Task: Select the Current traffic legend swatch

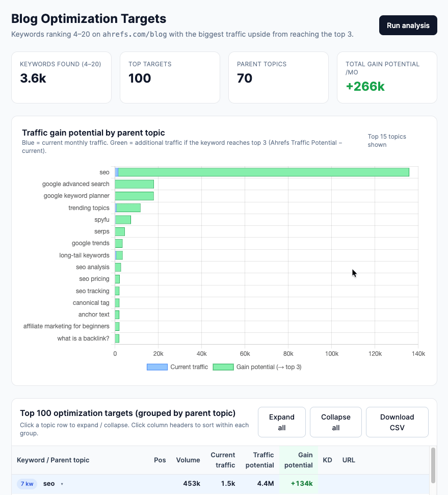Action: [157, 367]
